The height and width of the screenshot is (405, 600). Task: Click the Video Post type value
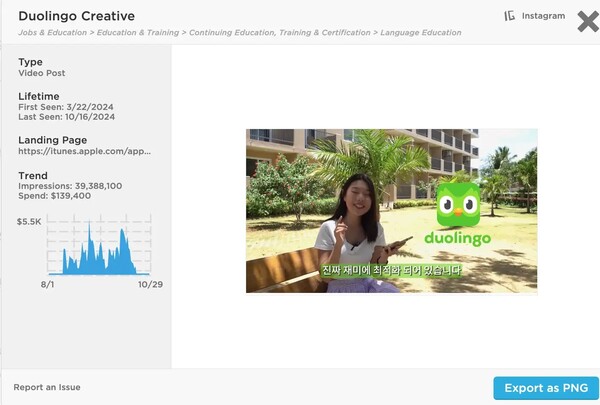42,73
